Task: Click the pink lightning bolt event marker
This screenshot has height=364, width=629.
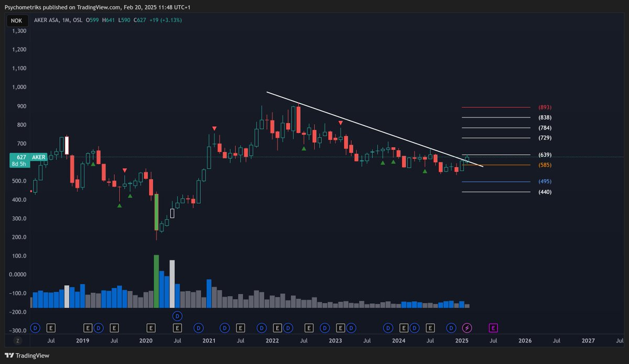Action: (x=467, y=328)
